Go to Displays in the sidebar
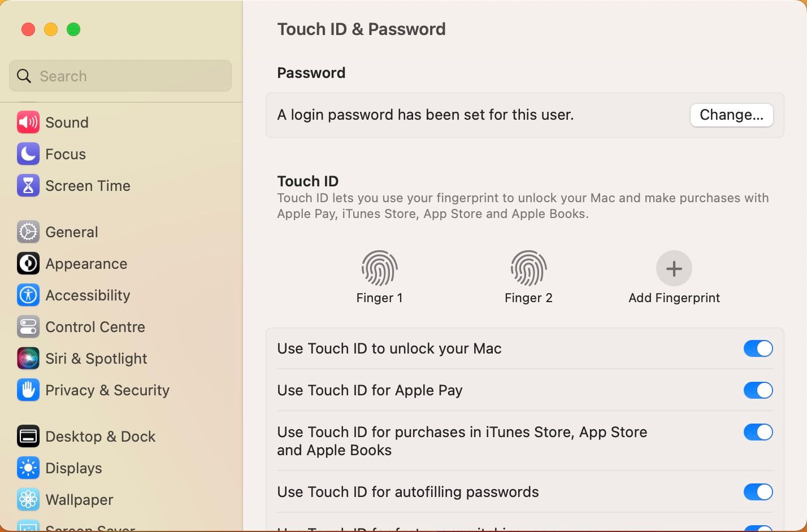 pos(73,468)
